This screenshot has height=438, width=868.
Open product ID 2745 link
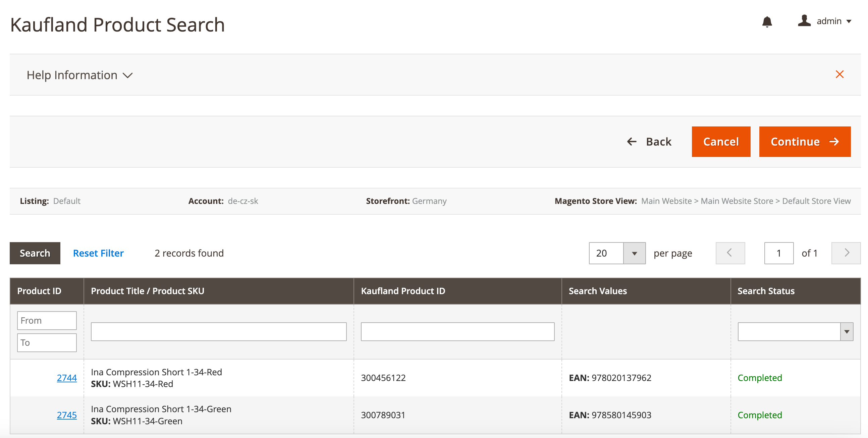coord(67,415)
